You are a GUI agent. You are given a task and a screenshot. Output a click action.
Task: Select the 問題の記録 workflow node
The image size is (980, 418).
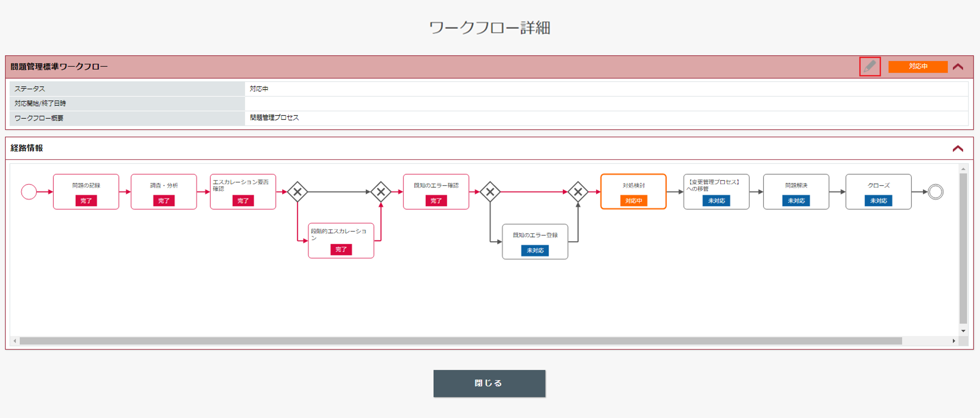(x=86, y=191)
